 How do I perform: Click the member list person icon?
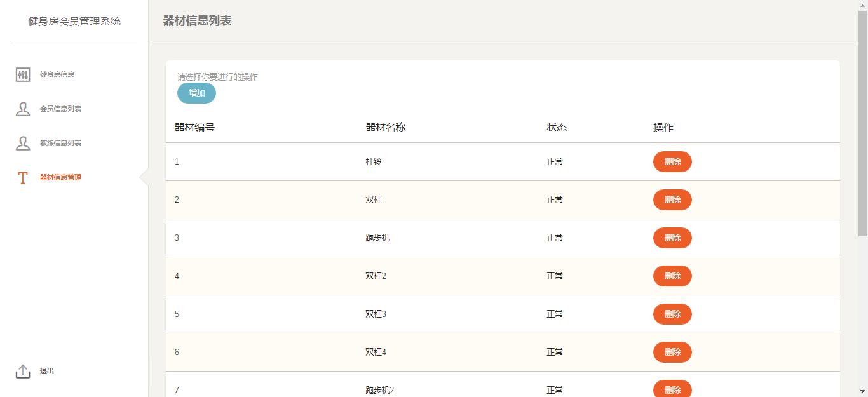point(23,109)
